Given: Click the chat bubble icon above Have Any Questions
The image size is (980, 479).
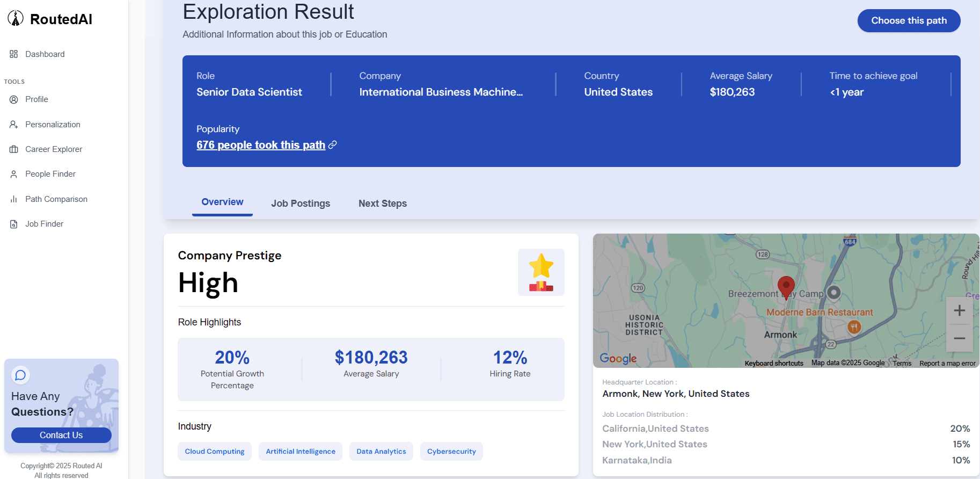Looking at the screenshot, I should [20, 375].
